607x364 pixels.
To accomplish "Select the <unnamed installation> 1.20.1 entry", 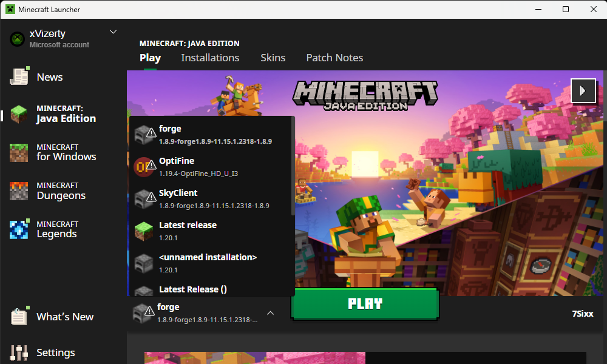I will point(210,263).
